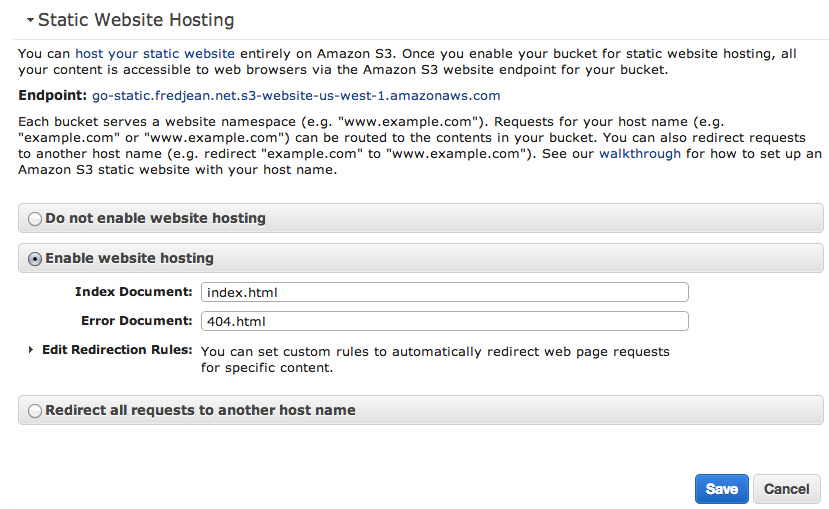Click the Error Document label
Image resolution: width=829 pixels, height=509 pixels.
(136, 321)
